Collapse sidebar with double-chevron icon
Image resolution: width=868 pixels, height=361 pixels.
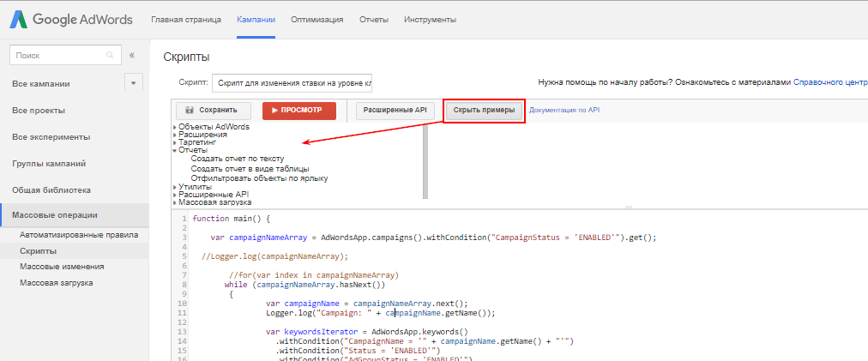pyautogui.click(x=132, y=56)
